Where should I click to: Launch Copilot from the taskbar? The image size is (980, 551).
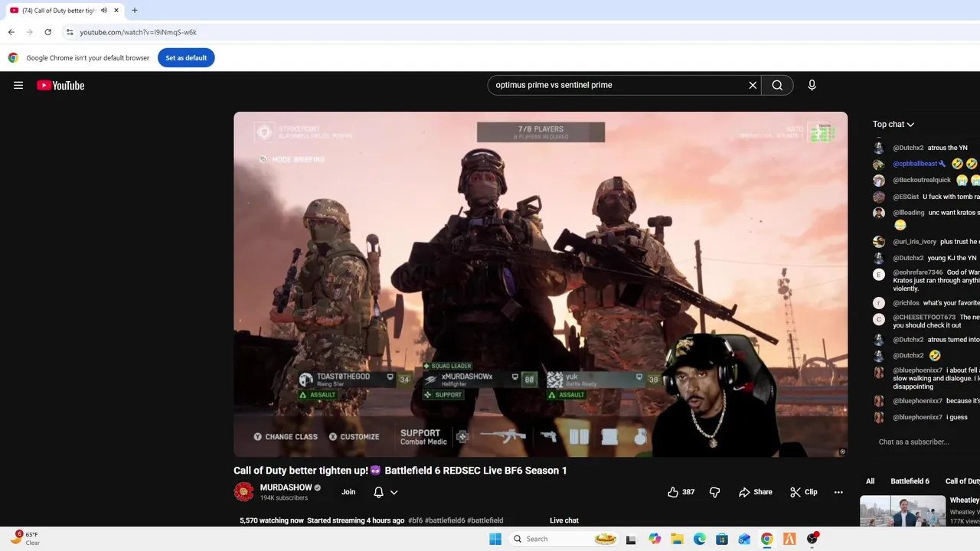pyautogui.click(x=655, y=539)
